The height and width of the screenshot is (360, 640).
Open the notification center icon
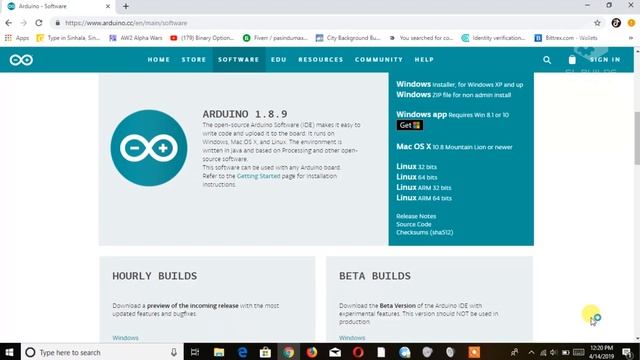(x=627, y=352)
